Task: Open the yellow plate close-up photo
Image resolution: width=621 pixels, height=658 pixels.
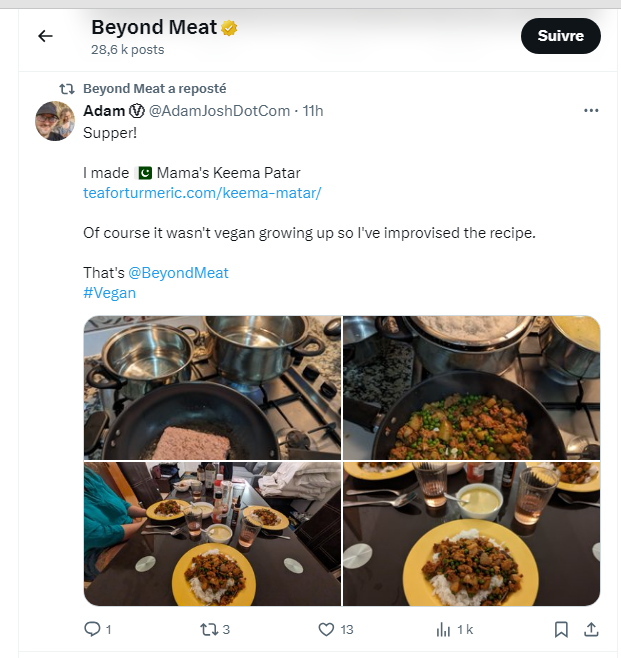Action: pos(471,534)
